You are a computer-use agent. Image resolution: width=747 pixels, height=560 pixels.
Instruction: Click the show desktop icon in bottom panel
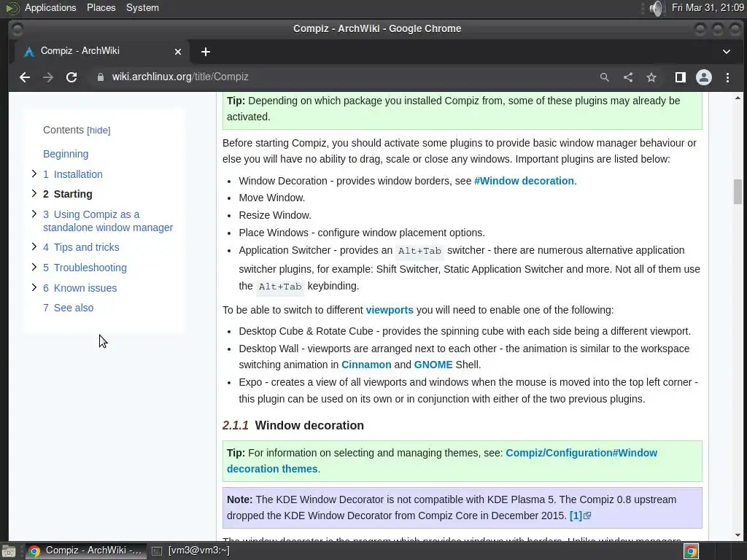[x=8, y=551]
